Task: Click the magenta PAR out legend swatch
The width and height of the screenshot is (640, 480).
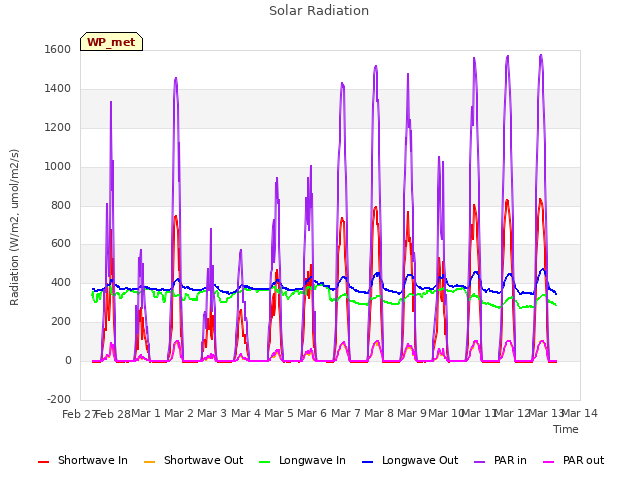Action: click(x=549, y=462)
